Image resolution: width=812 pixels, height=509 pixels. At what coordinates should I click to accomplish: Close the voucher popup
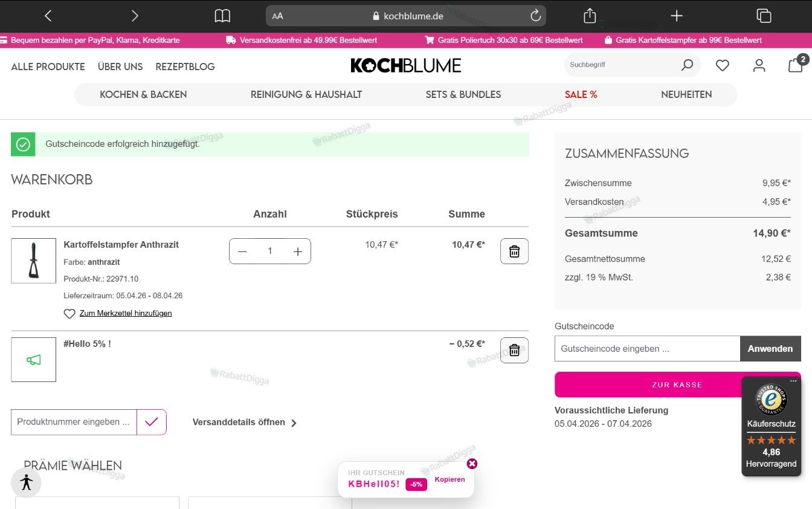coord(472,464)
